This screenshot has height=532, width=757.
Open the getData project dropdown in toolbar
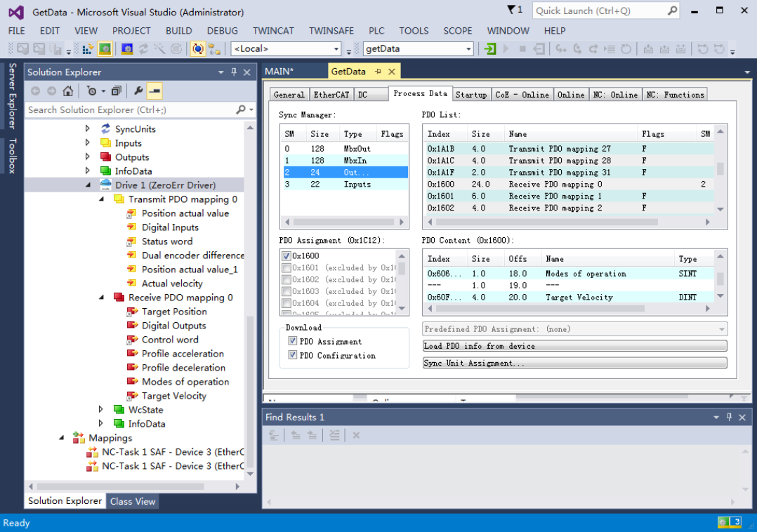(x=468, y=49)
